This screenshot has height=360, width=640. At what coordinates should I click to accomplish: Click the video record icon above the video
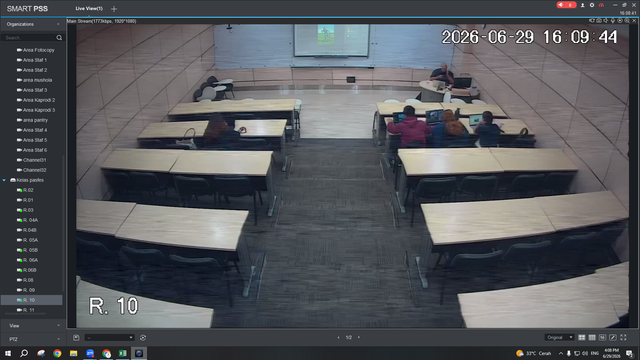click(592, 20)
